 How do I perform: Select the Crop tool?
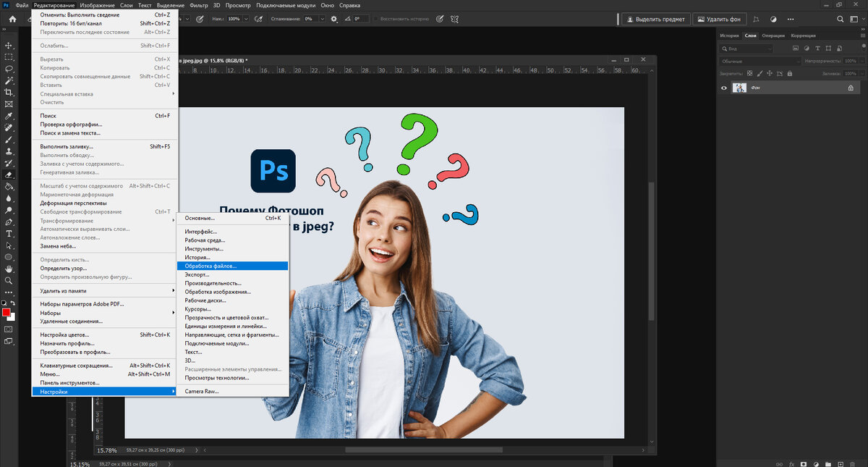pyautogui.click(x=9, y=93)
